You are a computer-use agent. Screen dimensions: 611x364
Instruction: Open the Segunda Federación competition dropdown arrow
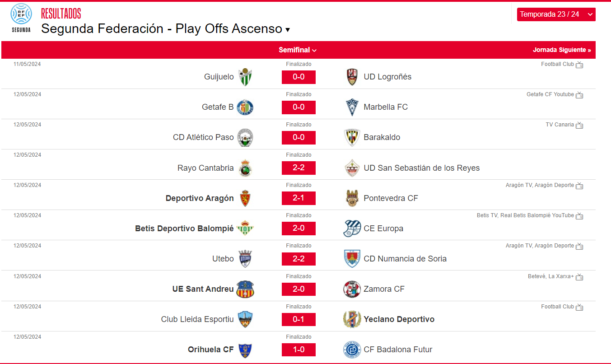click(x=288, y=30)
